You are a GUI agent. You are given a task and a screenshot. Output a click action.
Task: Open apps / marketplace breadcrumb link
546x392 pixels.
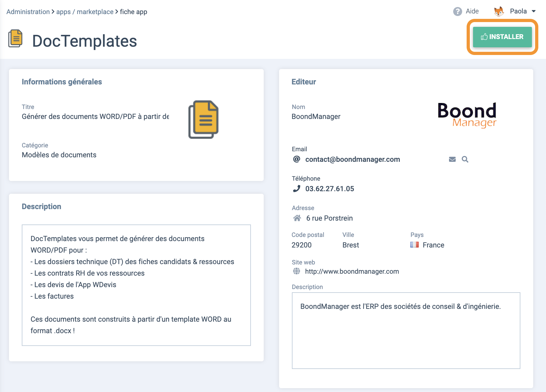(85, 12)
